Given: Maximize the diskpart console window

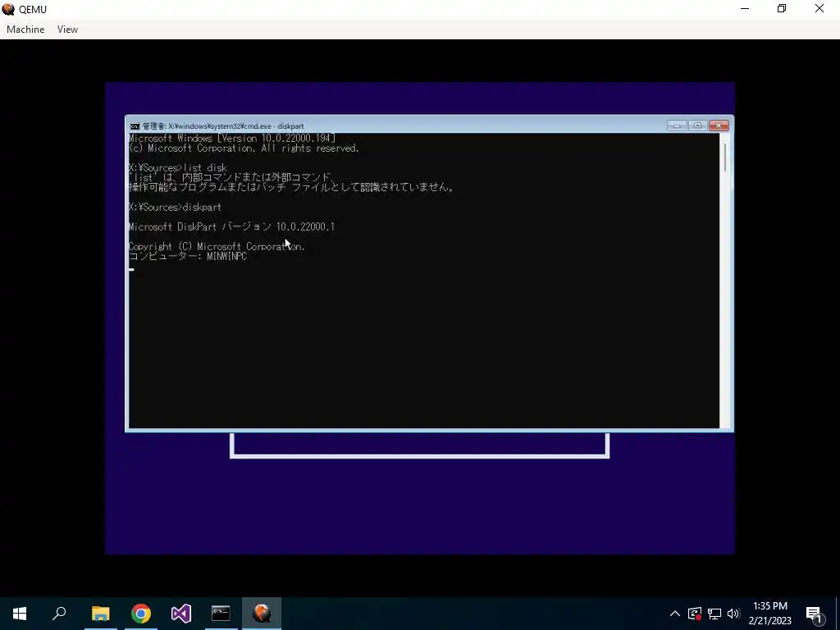Looking at the screenshot, I should coord(697,126).
